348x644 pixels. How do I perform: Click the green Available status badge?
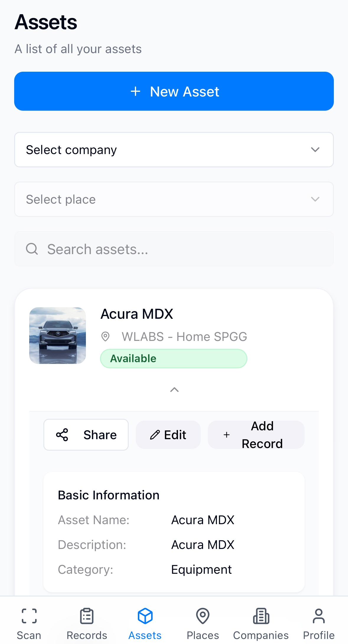tap(174, 359)
